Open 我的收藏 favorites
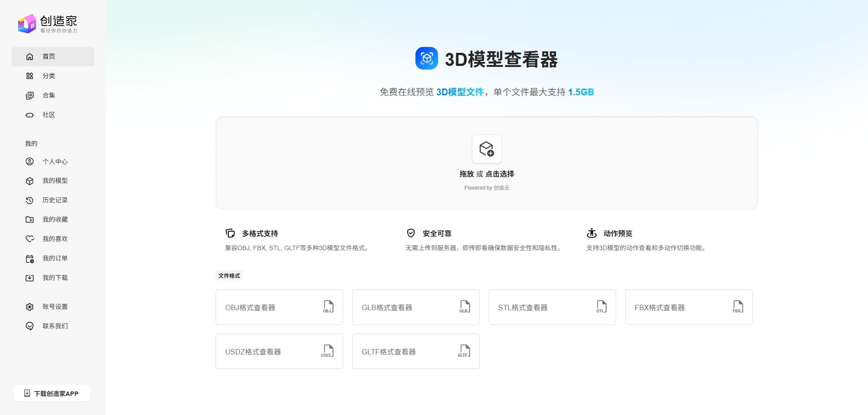Screen dimensions: 868x415 [x=55, y=219]
